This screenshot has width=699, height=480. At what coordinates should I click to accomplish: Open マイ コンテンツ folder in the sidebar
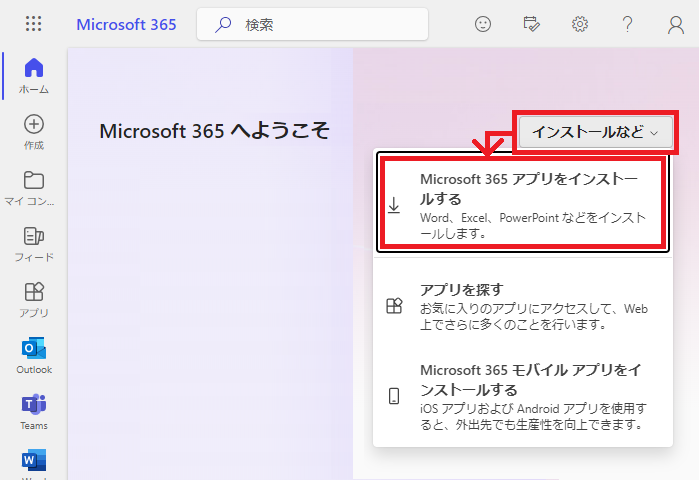click(x=29, y=189)
